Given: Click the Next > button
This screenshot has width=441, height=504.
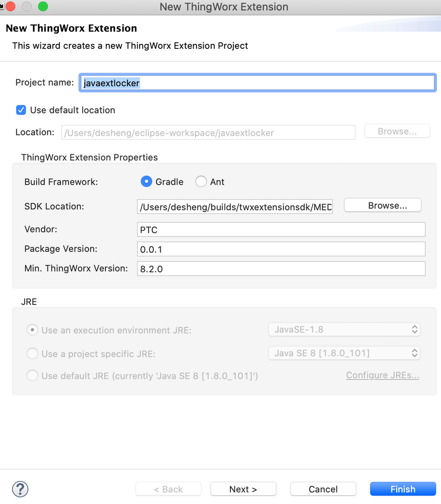Looking at the screenshot, I should click(243, 489).
